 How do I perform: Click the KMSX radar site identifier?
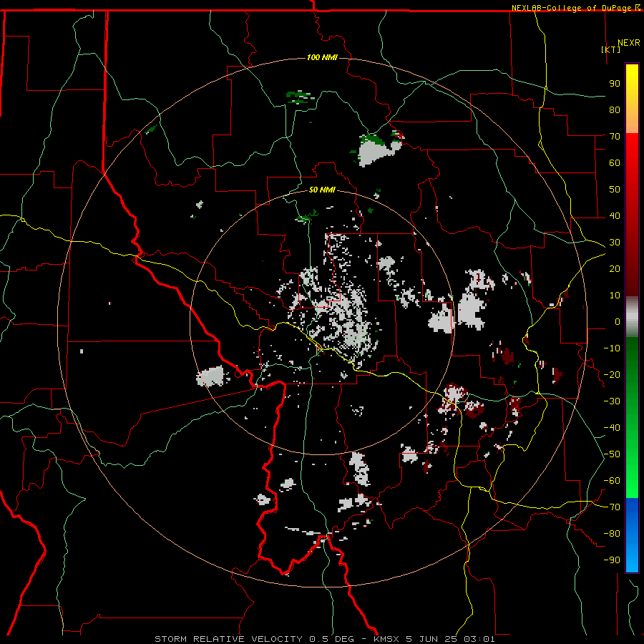387,639
